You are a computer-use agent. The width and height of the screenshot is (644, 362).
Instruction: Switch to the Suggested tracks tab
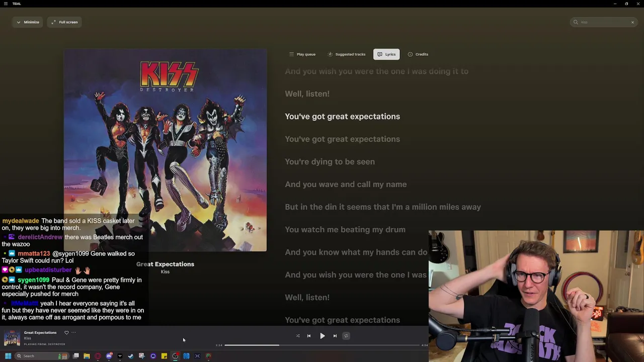347,54
